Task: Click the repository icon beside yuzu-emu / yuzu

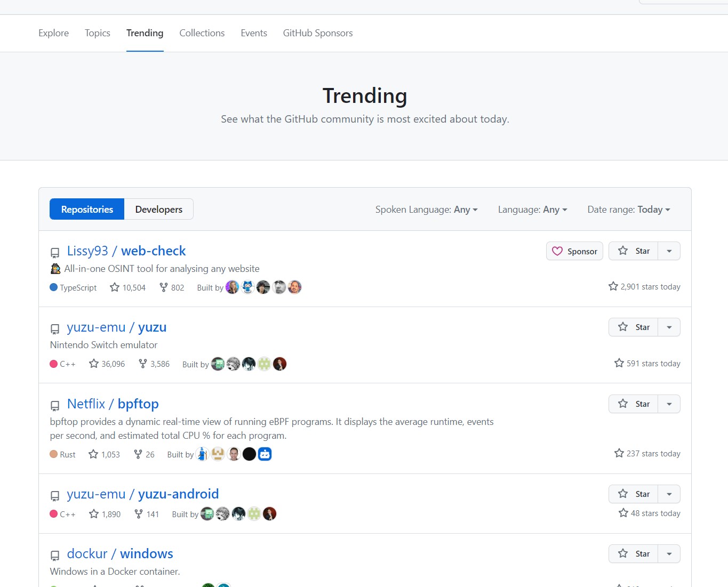Action: pos(55,329)
